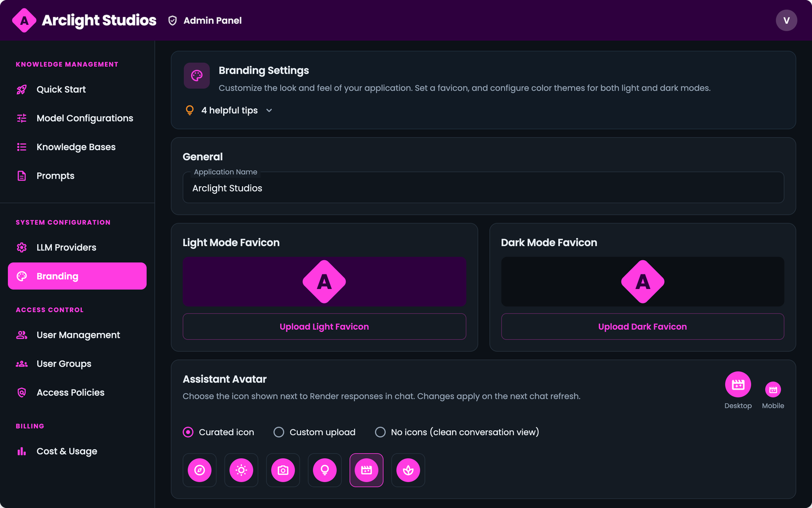Choose the clapperboard avatar icon

tap(367, 470)
